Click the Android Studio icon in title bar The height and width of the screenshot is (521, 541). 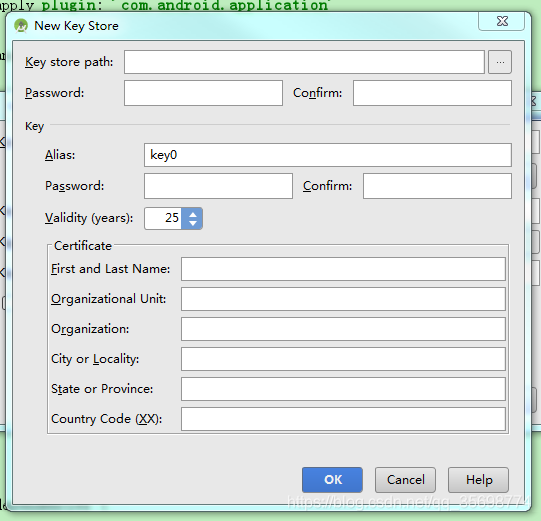21,26
